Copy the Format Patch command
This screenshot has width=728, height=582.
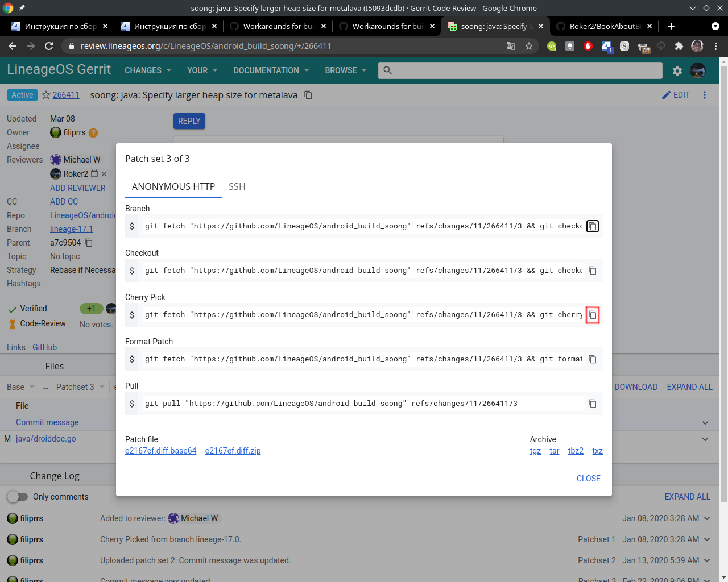593,359
